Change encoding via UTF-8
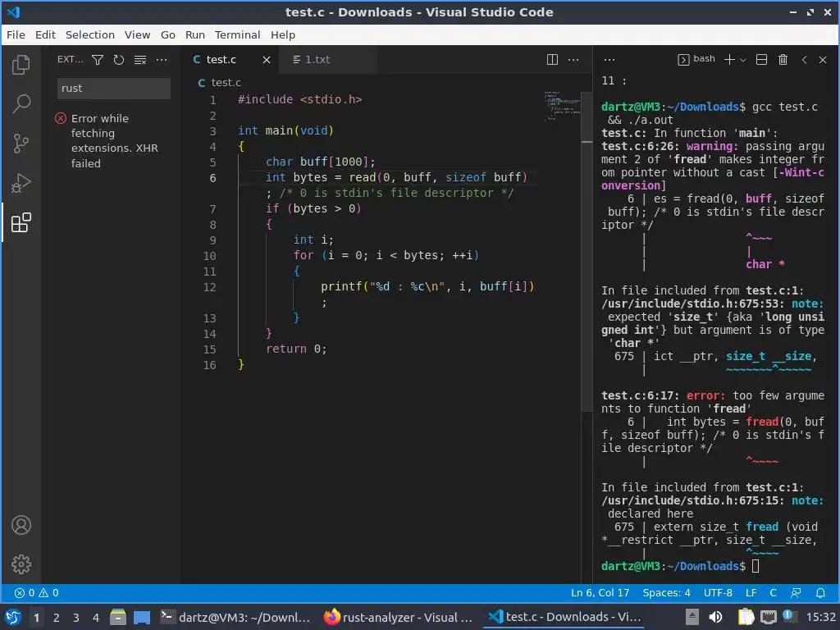This screenshot has height=630, width=840. point(718,592)
